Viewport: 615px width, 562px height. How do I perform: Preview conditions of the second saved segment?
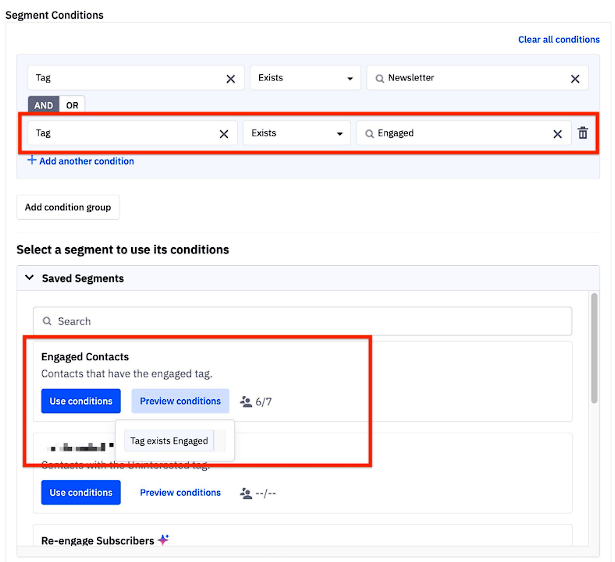point(180,493)
